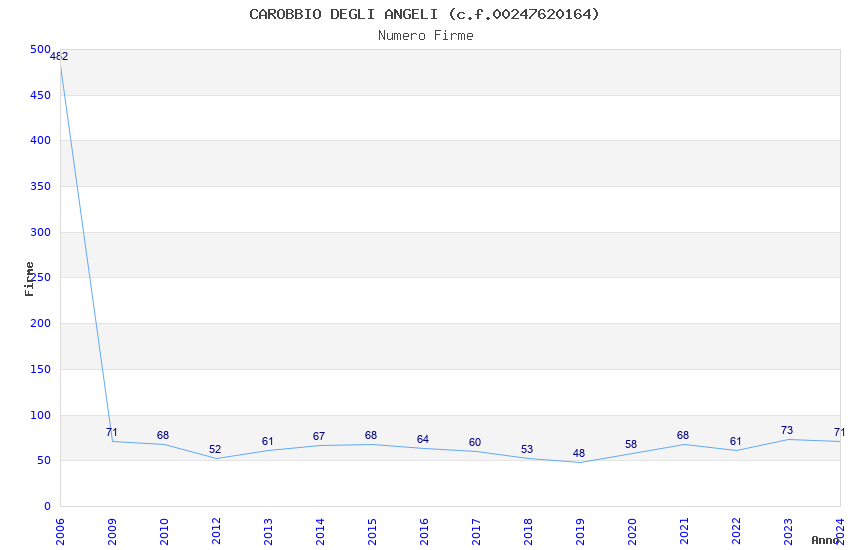Click the 0 tick on Firme axis
This screenshot has height=550, width=850.
click(48, 507)
